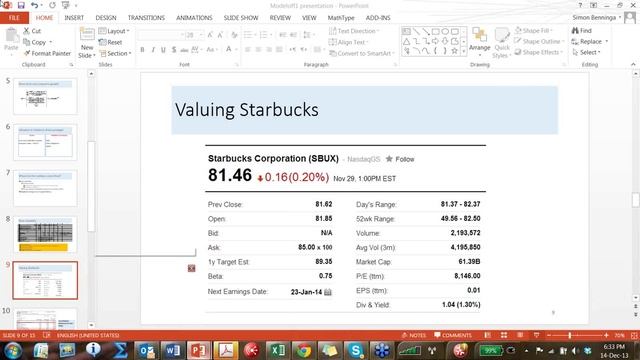Open COMMENTS pane from status bar
The width and height of the screenshot is (640, 360).
[x=453, y=335]
